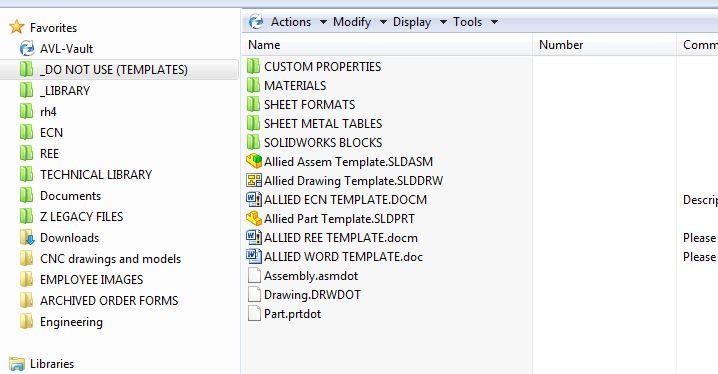Click the SOLIDWORKS BLOCKS folder icon
The width and height of the screenshot is (718, 374).
253,142
